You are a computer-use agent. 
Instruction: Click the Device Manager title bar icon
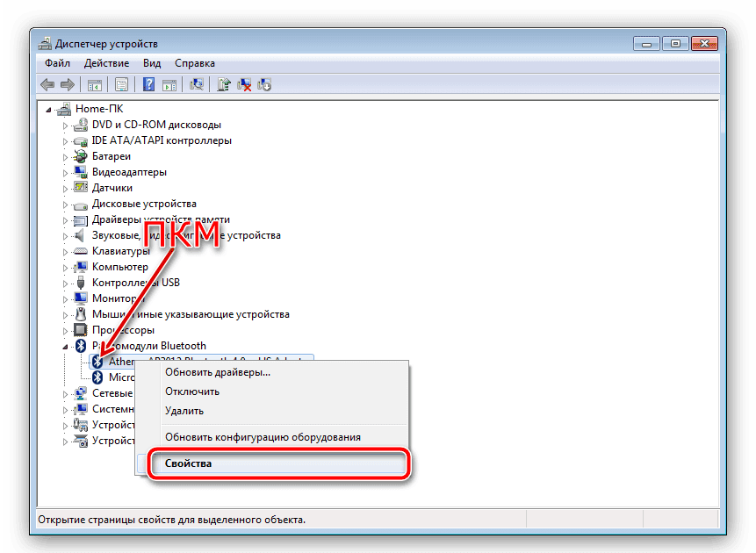pyautogui.click(x=45, y=43)
